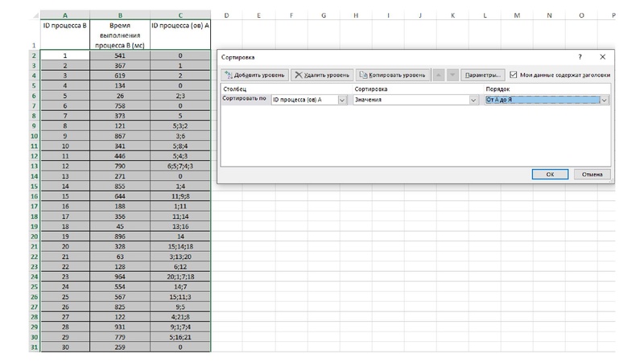Image resolution: width=644 pixels, height=362 pixels.
Task: Select column B header
Action: (x=119, y=15)
